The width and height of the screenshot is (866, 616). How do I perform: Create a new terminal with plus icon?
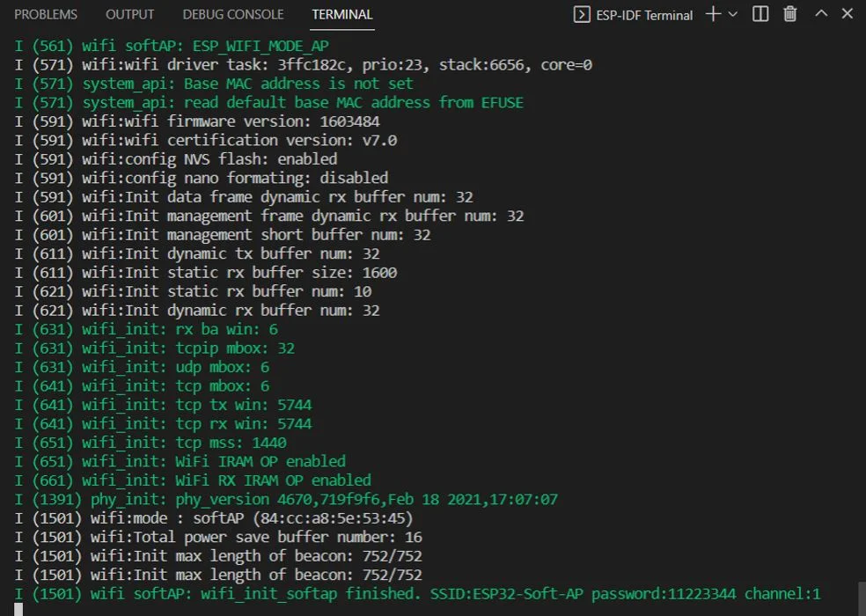714,14
